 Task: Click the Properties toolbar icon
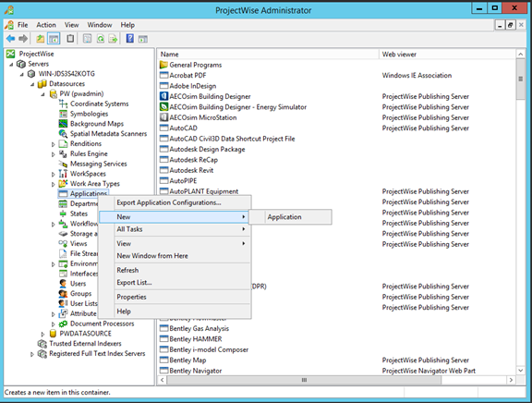[x=87, y=39]
